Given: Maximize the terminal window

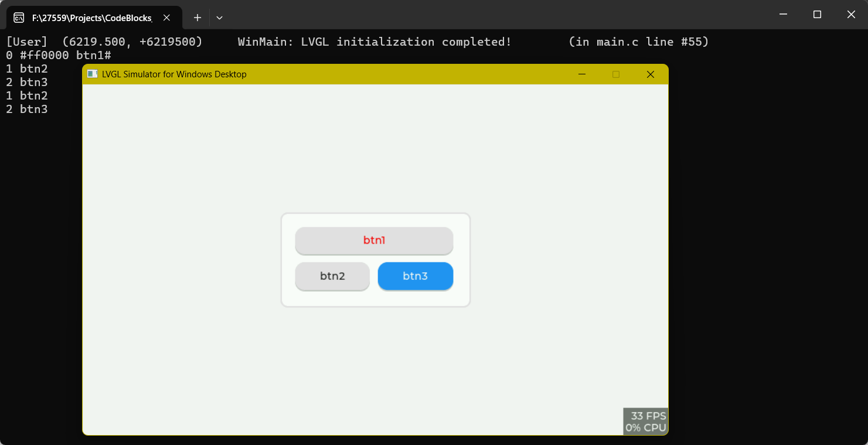Looking at the screenshot, I should (817, 15).
